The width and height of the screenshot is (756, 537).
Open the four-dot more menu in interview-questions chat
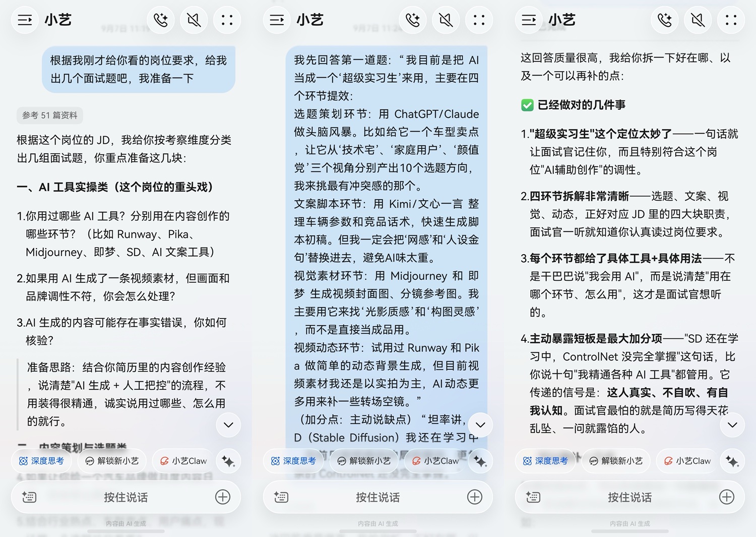click(227, 20)
